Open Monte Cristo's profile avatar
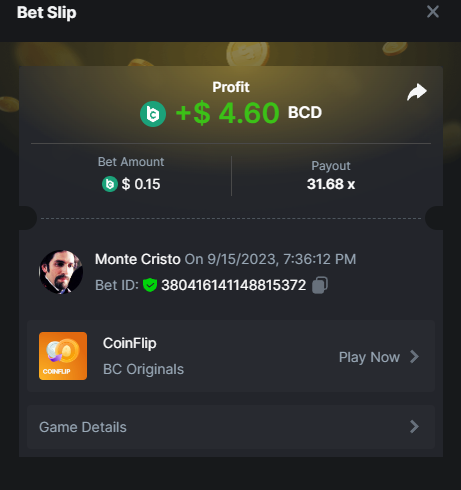 61,272
